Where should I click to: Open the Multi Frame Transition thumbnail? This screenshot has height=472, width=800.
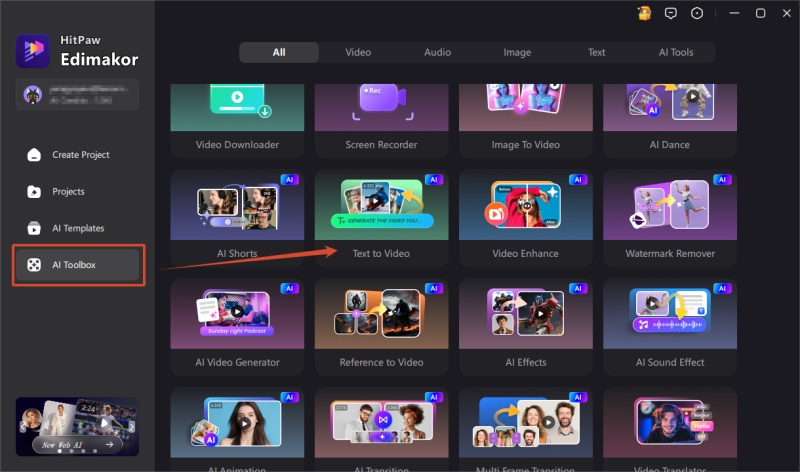point(526,423)
